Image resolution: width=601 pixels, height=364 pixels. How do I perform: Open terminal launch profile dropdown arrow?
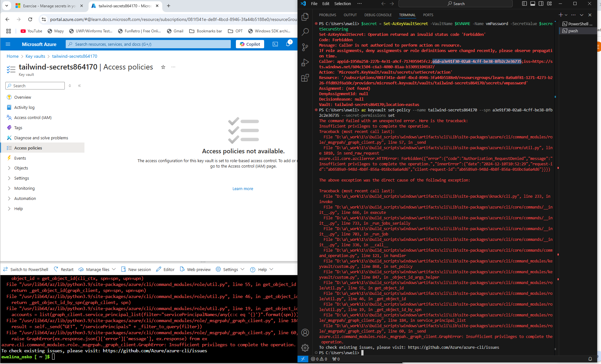[x=566, y=15]
